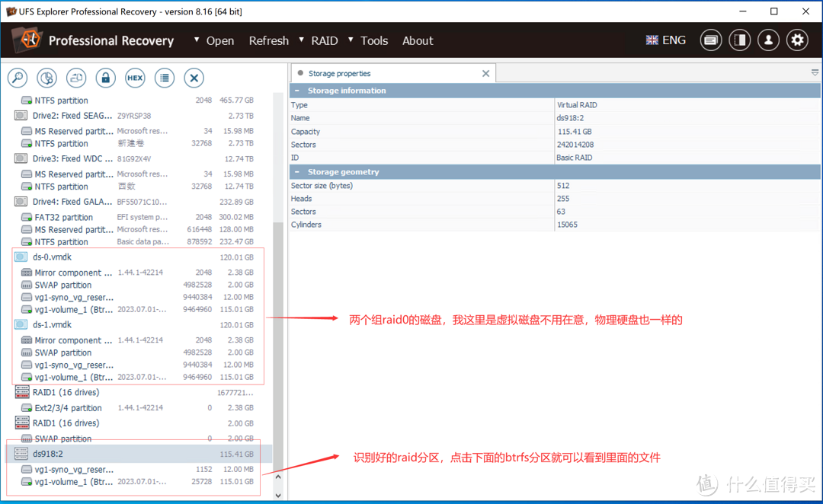Select Drive2 Fixed SEAG disk icon
The width and height of the screenshot is (823, 504).
click(x=21, y=116)
